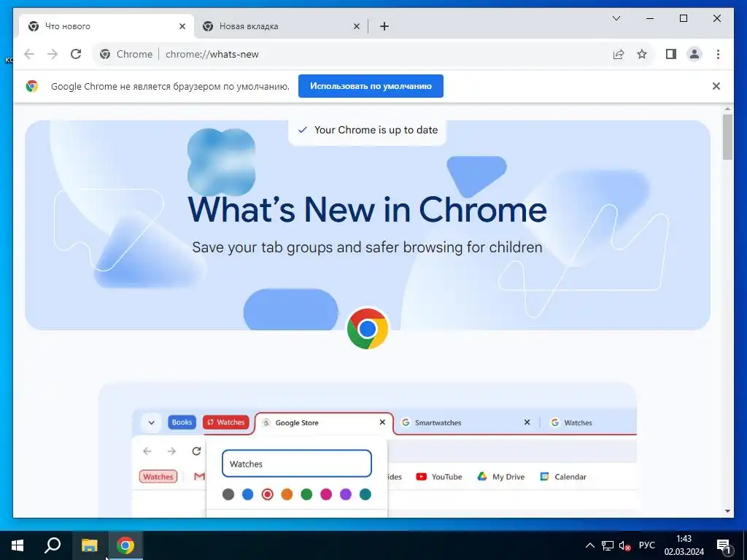This screenshot has width=747, height=560.
Task: Pick the grey group color swatch
Action: pyautogui.click(x=228, y=494)
